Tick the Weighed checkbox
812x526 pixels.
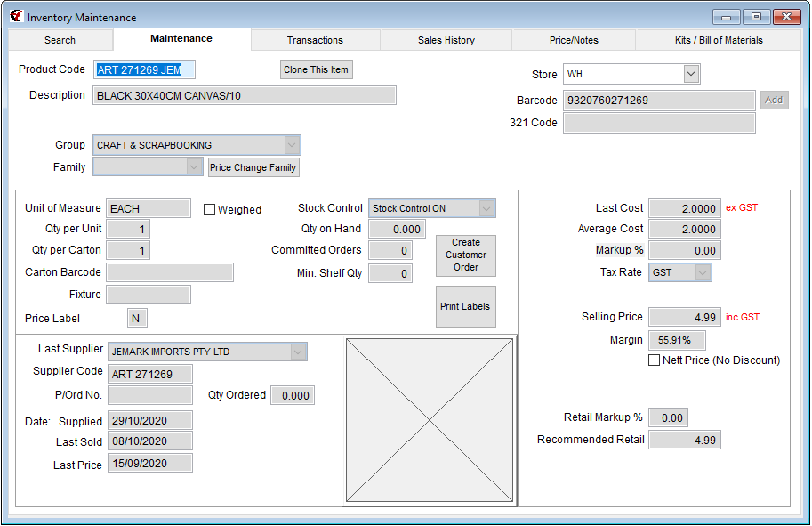point(210,210)
